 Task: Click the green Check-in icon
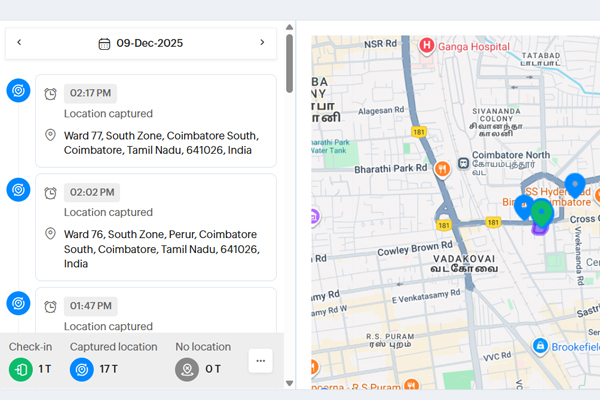pyautogui.click(x=21, y=369)
